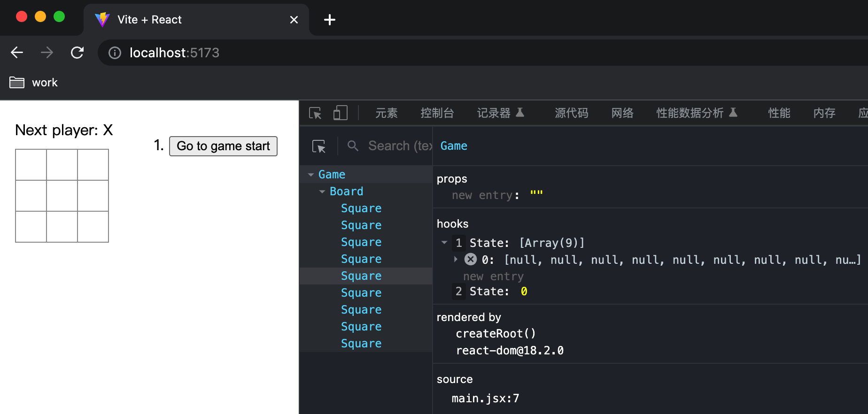Open site information icon in address bar
Viewport: 868px width, 414px height.
pos(115,53)
